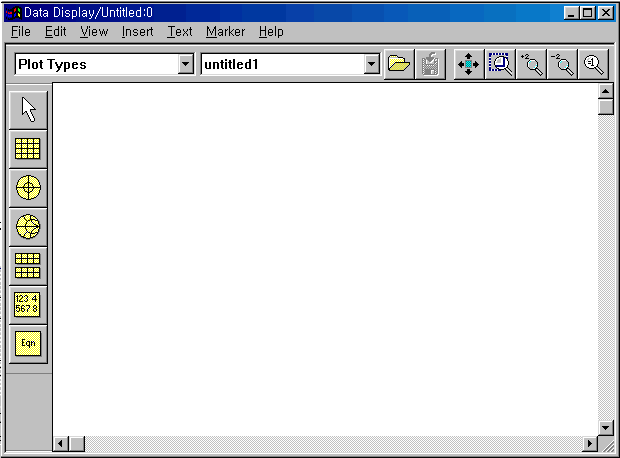Expand the untitled1 dataset dropdown arrow

point(371,64)
